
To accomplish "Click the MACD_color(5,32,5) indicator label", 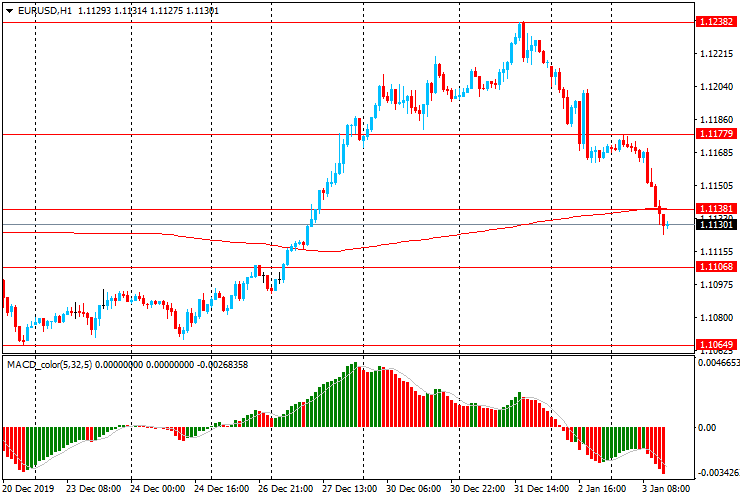I will tap(50, 364).
